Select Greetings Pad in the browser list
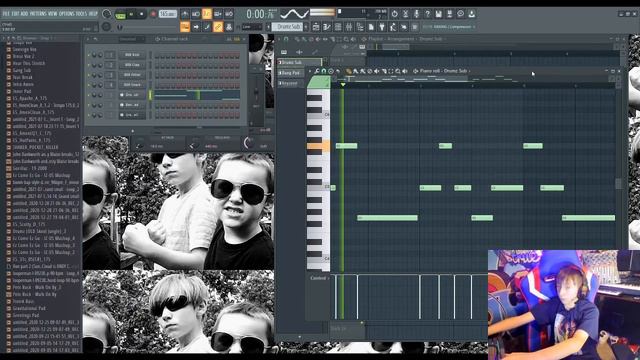 tap(26, 316)
